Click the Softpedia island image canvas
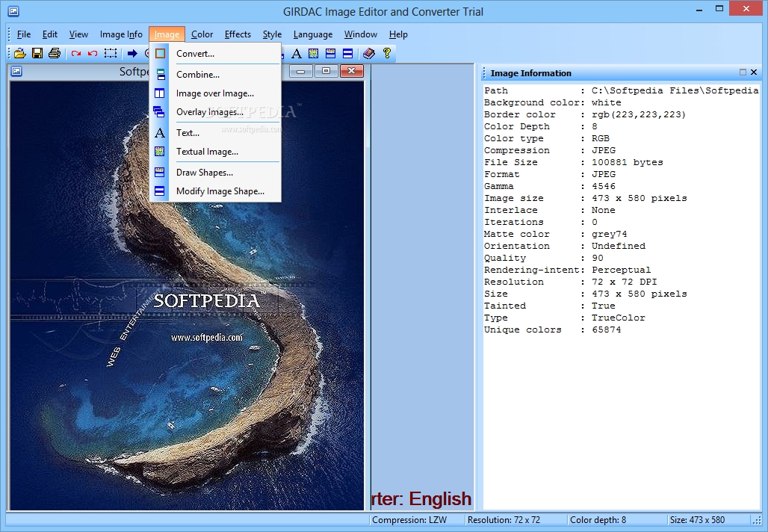Screen dimensions: 768x532 point(187,295)
